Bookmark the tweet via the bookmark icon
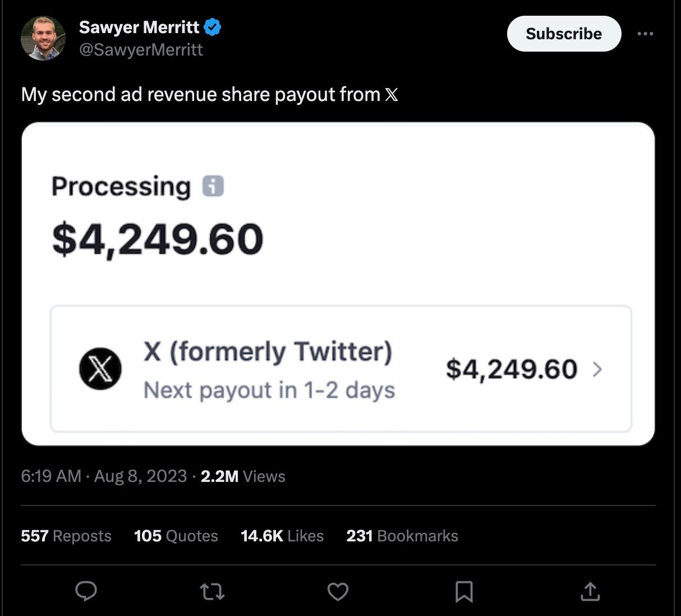Viewport: 681px width, 616px height. [464, 591]
